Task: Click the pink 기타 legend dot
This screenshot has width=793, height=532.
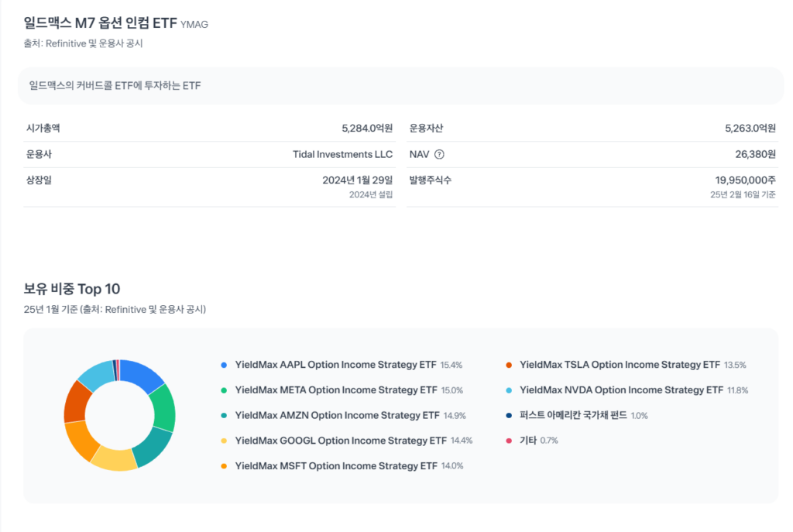Action: click(x=509, y=441)
